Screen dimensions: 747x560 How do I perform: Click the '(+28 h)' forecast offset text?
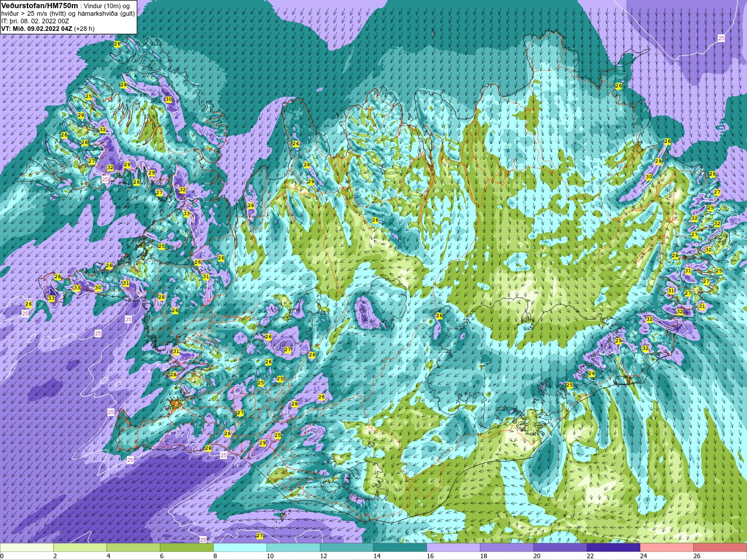[84, 29]
